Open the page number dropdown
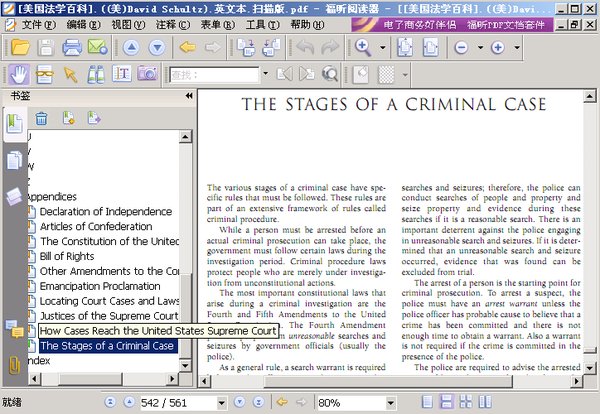 tap(222, 403)
